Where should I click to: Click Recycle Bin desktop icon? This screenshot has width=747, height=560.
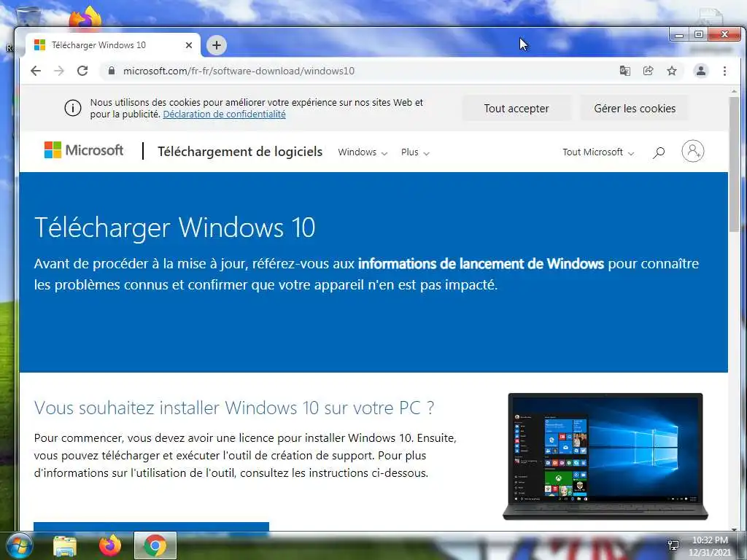28,15
